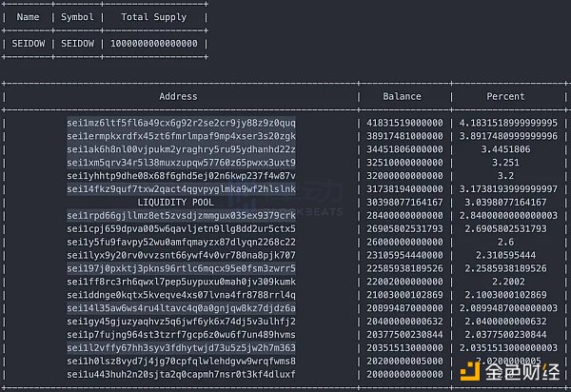Click the Address column header
Image resolution: width=571 pixels, height=392 pixels.
[x=178, y=96]
